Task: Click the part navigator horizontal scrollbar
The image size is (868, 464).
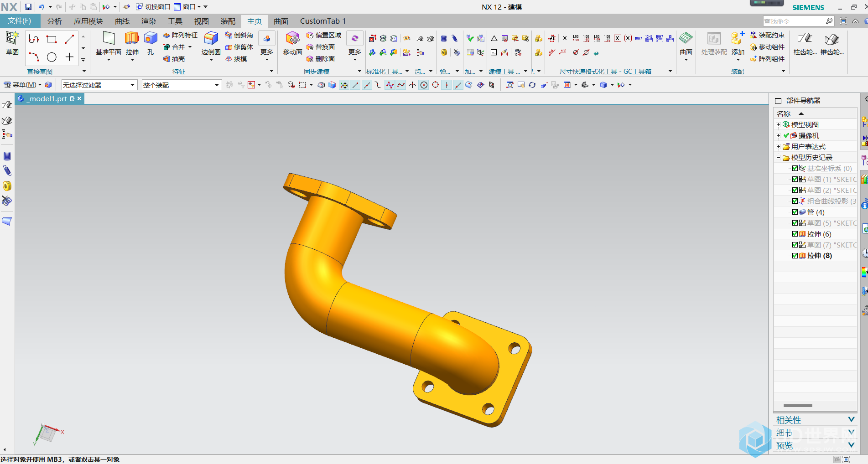Action: (x=798, y=405)
